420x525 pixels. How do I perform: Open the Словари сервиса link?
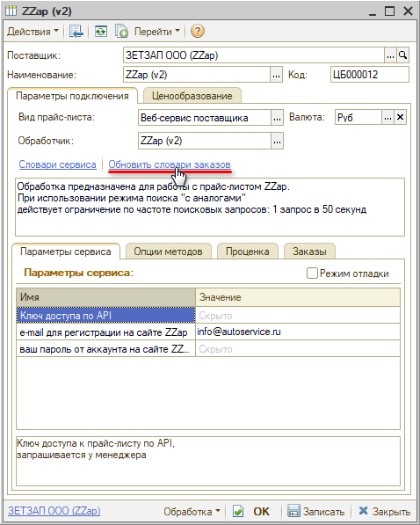click(x=58, y=164)
